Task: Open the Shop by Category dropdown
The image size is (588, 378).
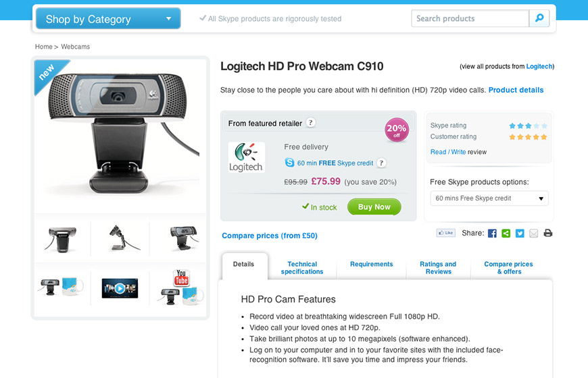Action: coord(108,18)
